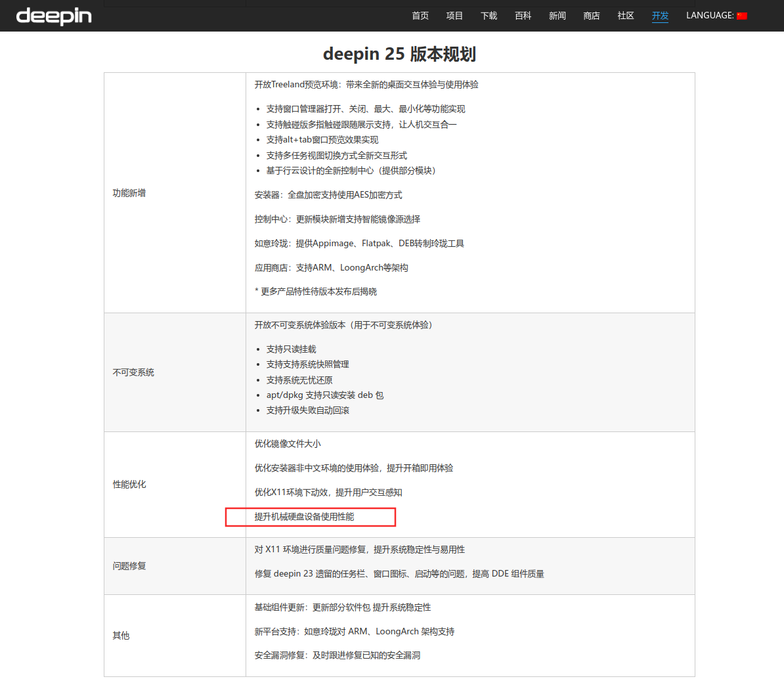Viewport: 784px width, 679px height.
Task: Click the text 安装器：全盘加密支持使用AES加密方式
Action: click(328, 195)
